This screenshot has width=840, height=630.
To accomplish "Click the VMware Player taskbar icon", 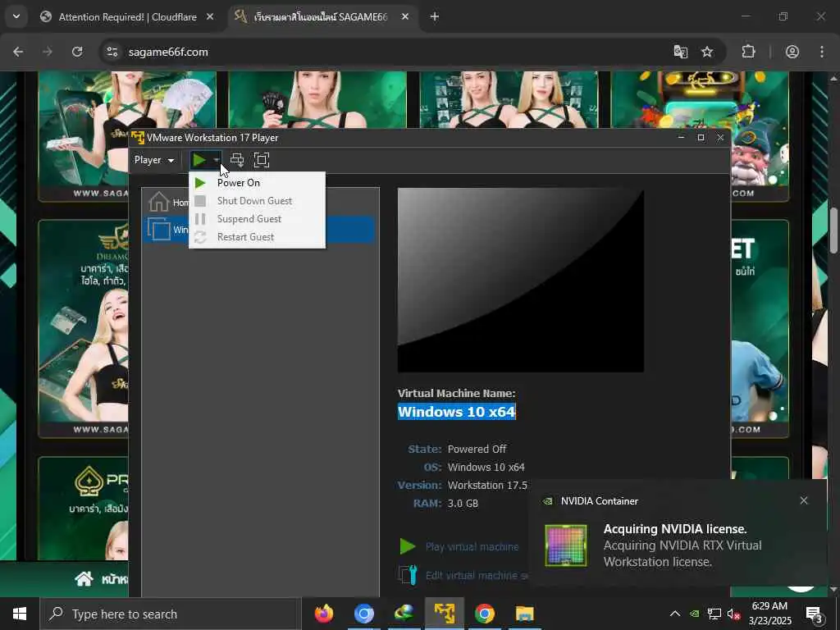I will tap(444, 614).
